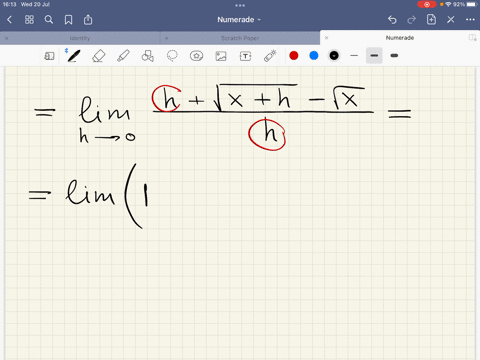Switch to the Scratch Paper tab

(240, 38)
